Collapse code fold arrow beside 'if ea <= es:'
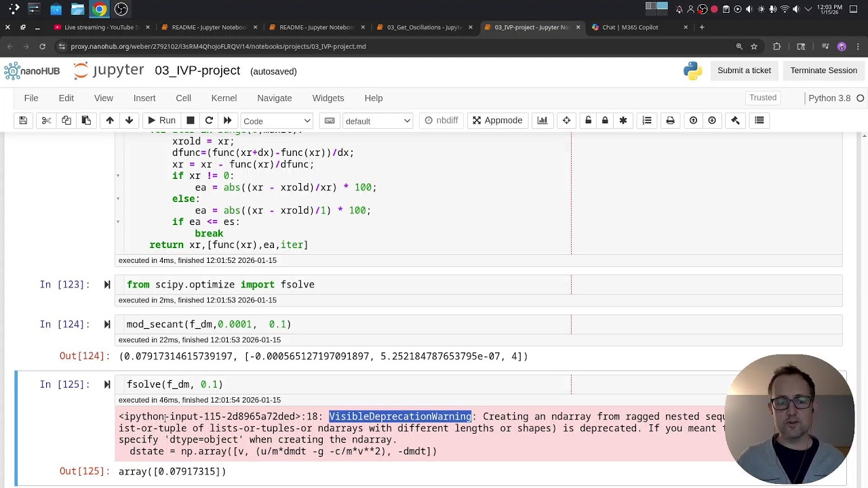The height and width of the screenshot is (488, 868). (118, 222)
